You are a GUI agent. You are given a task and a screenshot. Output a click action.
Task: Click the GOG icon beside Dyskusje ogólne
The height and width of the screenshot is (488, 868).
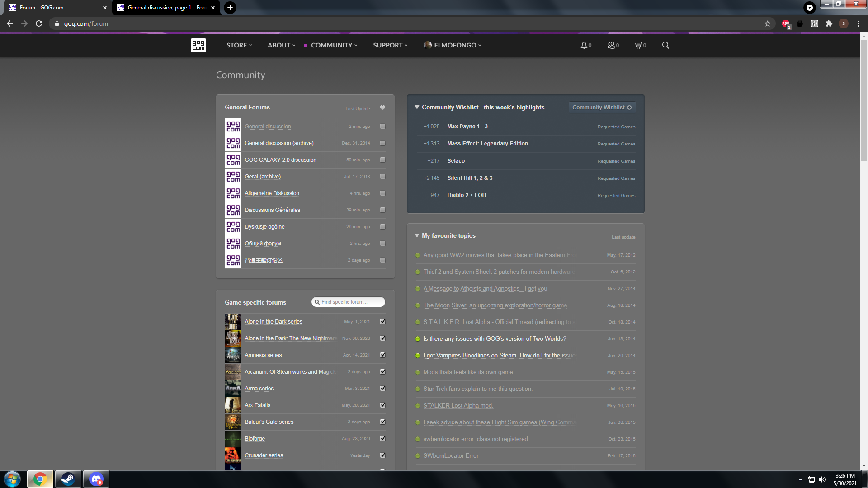click(x=233, y=227)
